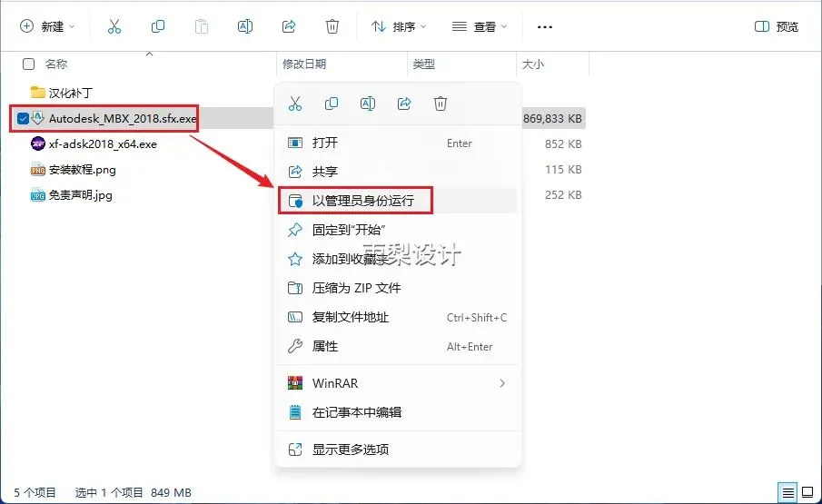
Task: Open the 排序 sort dropdown
Action: click(399, 26)
